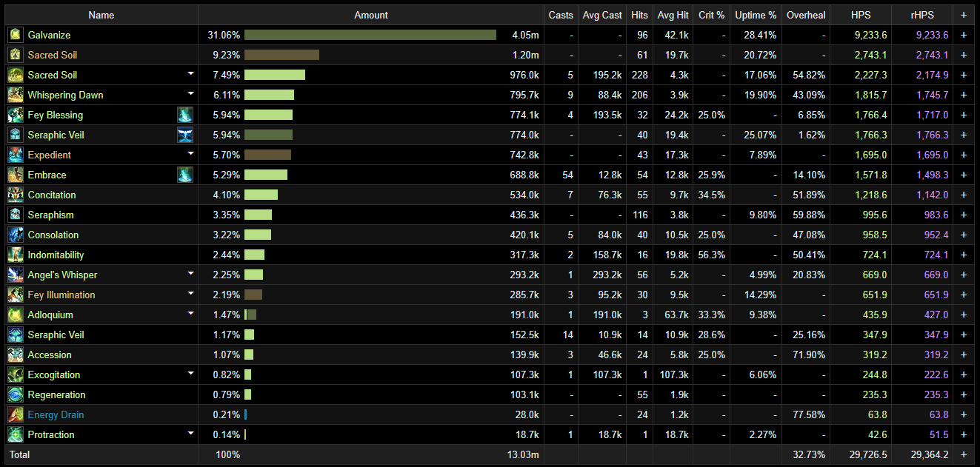Click the Seraphism ability icon
Screen dimensions: 980x467
(16, 215)
